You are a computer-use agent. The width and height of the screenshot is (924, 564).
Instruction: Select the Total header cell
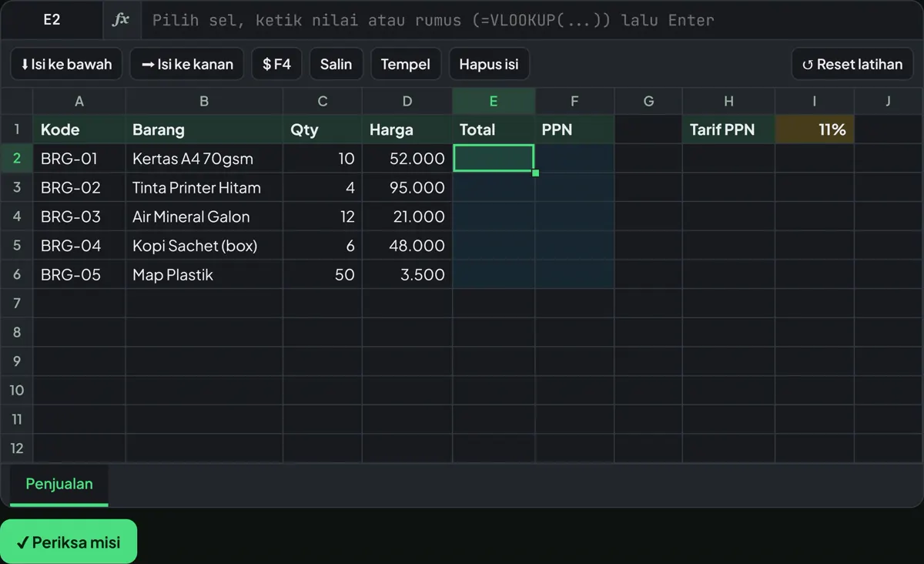[x=494, y=129]
